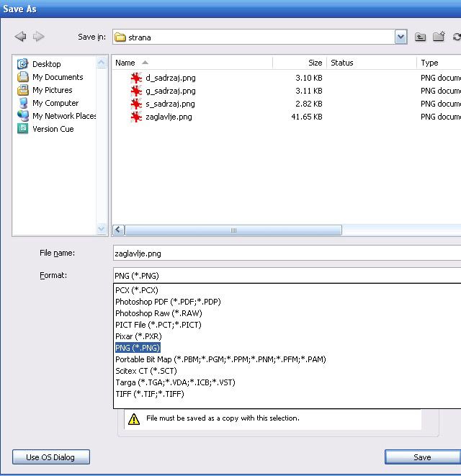The height and width of the screenshot is (476, 461).
Task: Sort files by the Name column header
Action: (x=192, y=63)
